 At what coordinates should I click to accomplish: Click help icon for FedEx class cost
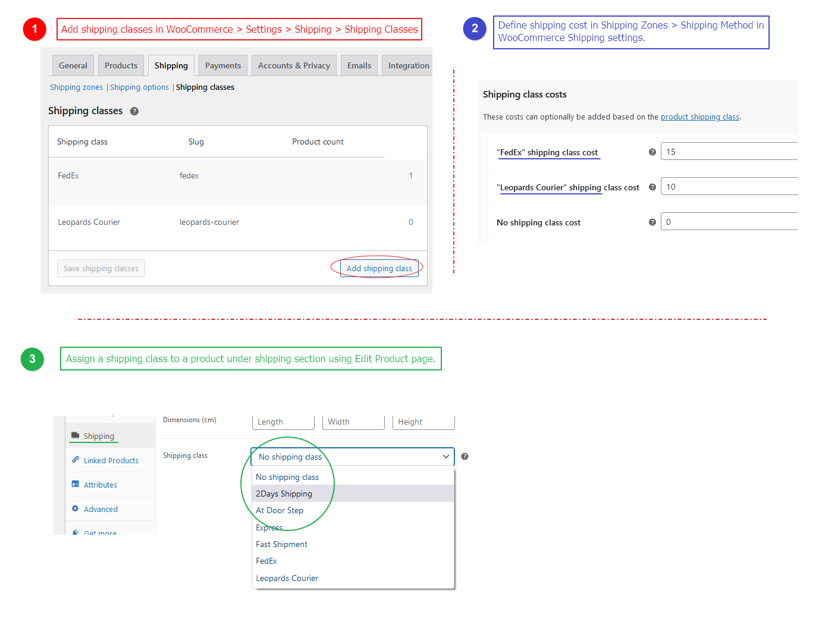point(652,152)
